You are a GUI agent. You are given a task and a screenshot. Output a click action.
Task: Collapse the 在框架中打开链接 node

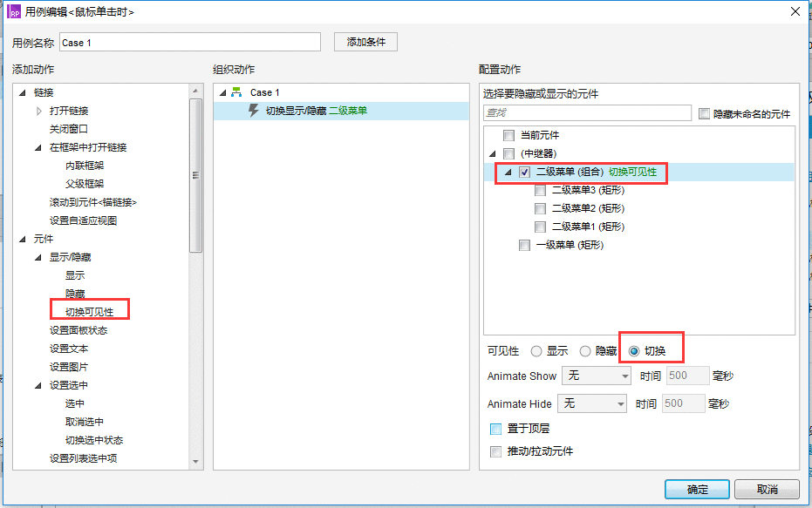[38, 147]
